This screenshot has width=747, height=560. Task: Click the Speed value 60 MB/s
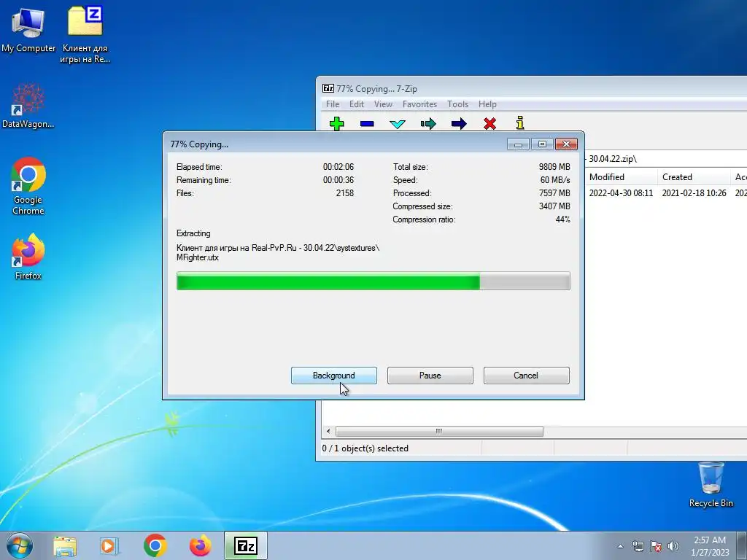pos(555,180)
